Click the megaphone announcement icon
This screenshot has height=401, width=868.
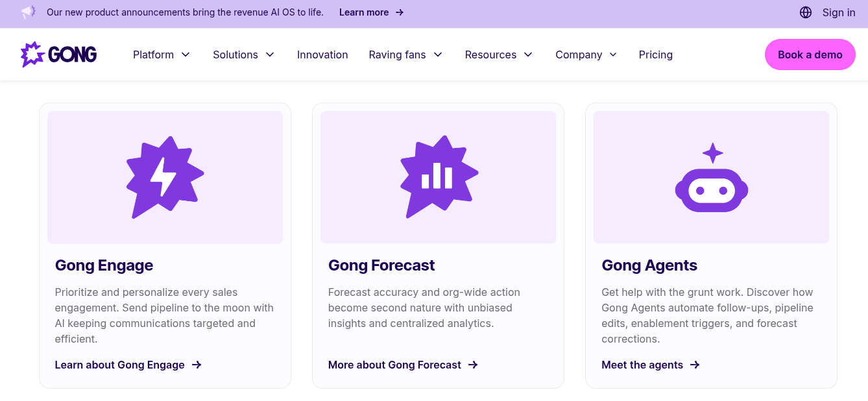coord(28,12)
